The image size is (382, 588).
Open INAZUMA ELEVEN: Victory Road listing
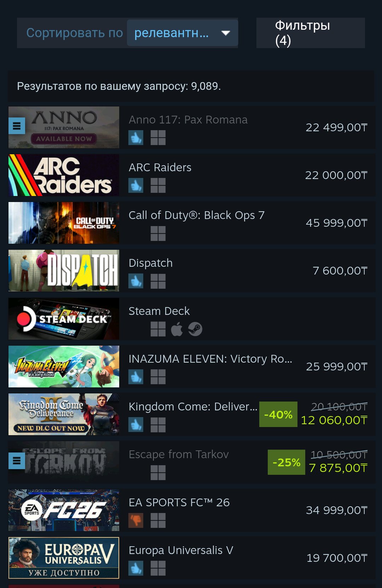point(210,359)
